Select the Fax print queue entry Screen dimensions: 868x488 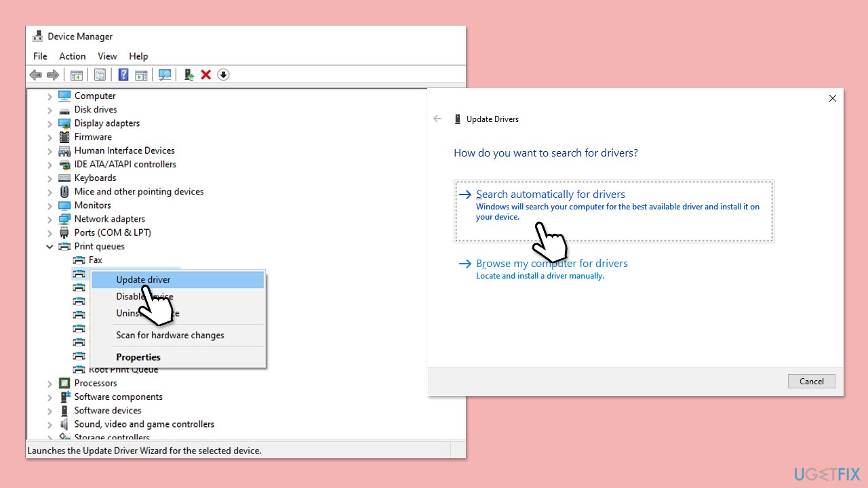point(96,260)
